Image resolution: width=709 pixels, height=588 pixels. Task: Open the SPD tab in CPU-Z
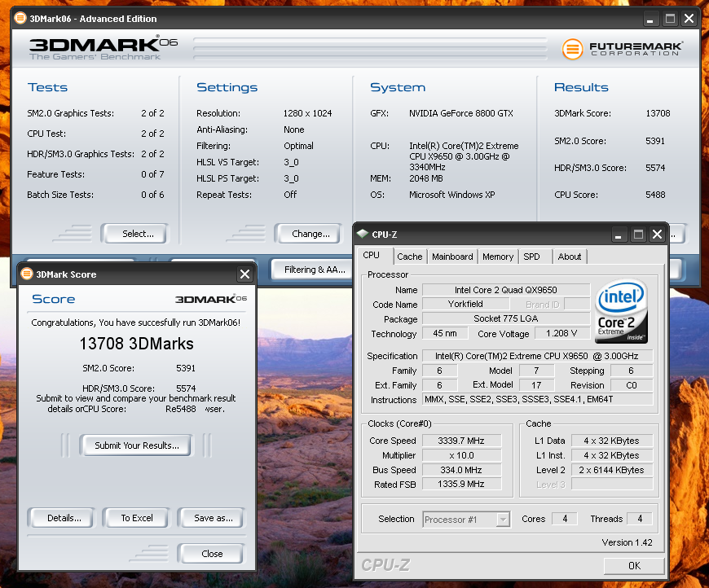coord(535,257)
